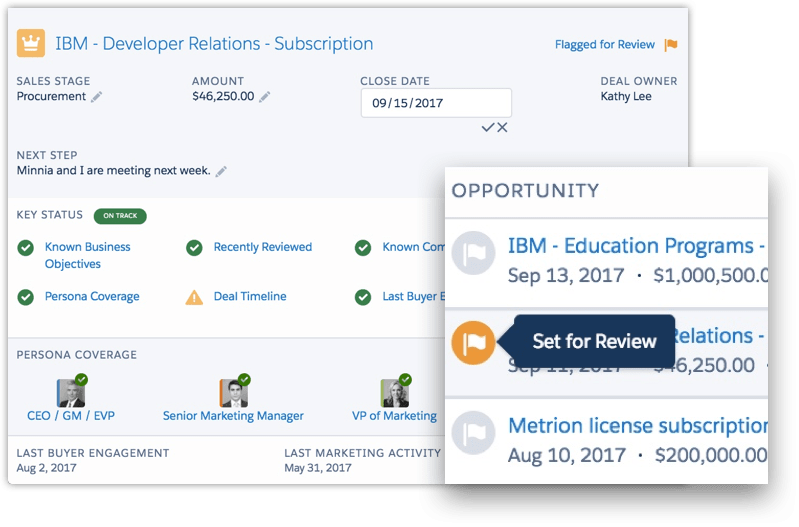Click the Aug 10, 2017 opportunity date
This screenshot has width=799, height=527.
coord(567,455)
